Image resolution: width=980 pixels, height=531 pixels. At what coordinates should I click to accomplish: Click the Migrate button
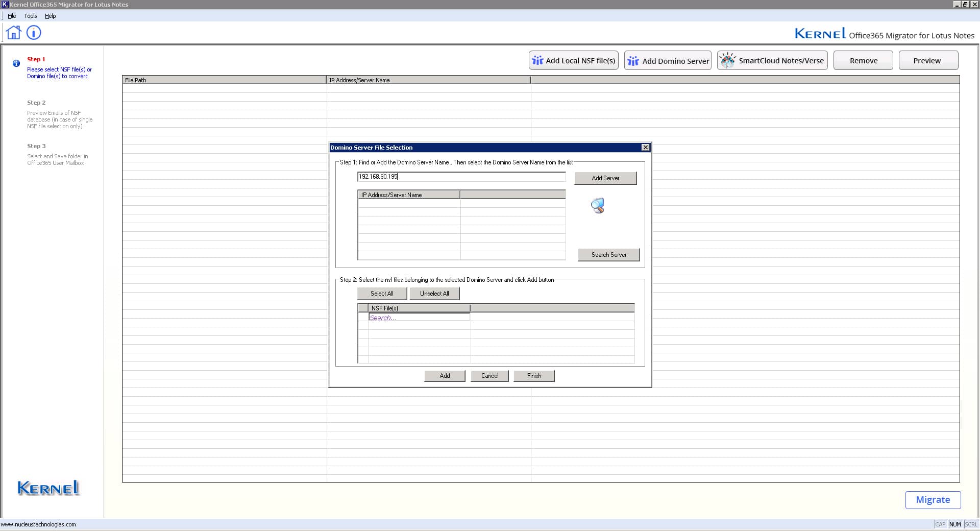click(933, 500)
